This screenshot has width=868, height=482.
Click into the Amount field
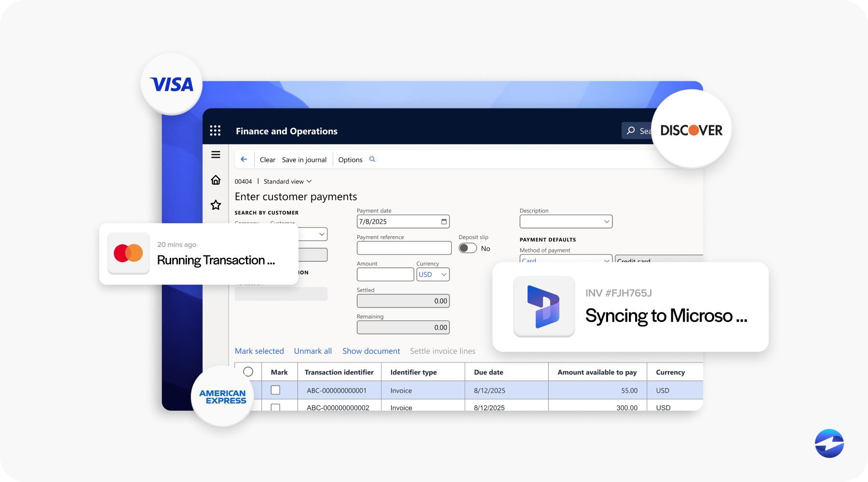click(385, 274)
